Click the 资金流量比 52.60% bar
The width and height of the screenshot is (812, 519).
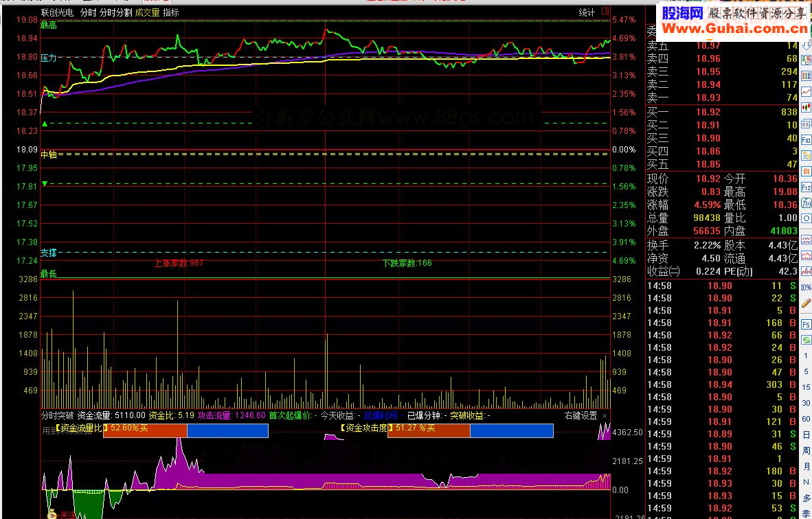pyautogui.click(x=186, y=430)
